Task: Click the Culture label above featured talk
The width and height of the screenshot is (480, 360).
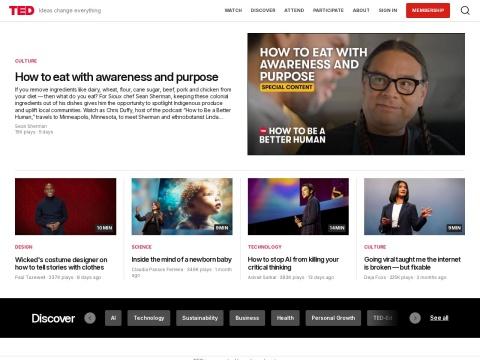Action: (26, 61)
